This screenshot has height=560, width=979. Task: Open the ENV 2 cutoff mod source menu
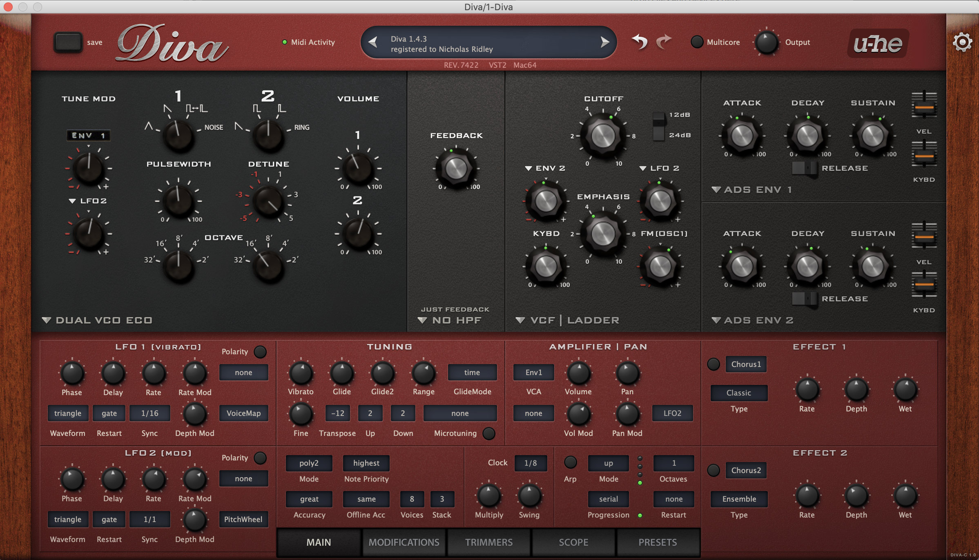click(x=545, y=168)
